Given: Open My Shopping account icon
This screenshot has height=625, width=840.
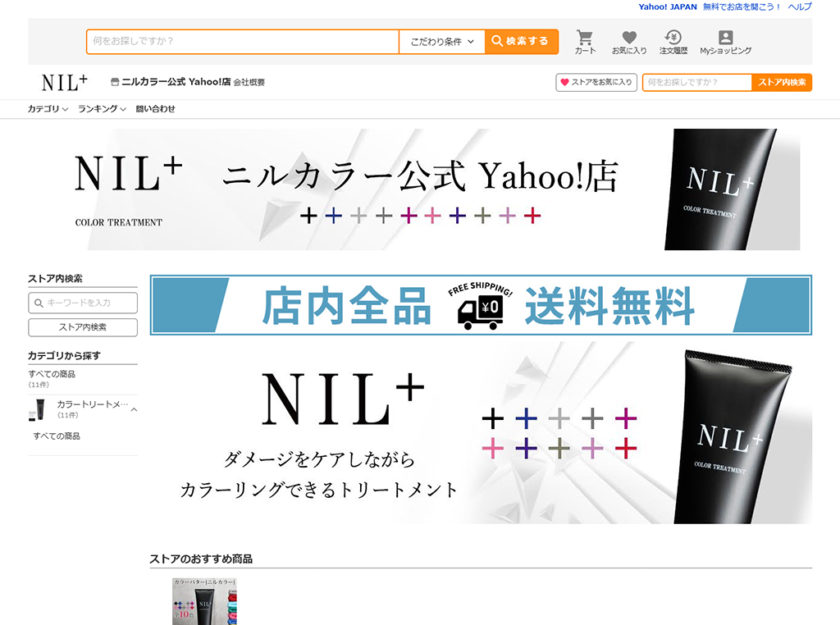Looking at the screenshot, I should [725, 40].
